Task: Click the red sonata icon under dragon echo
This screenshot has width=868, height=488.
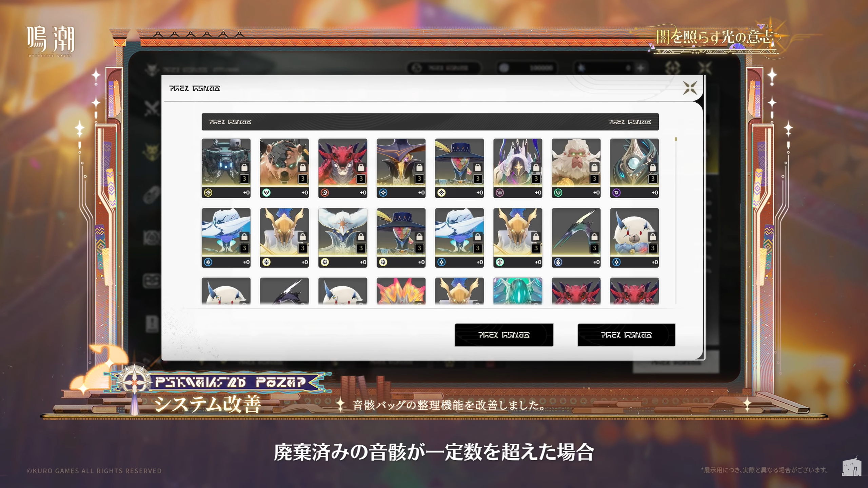Action: coord(325,193)
